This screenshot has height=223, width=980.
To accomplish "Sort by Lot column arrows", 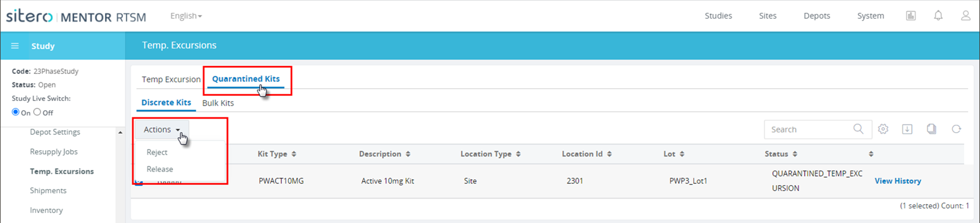I will point(682,154).
